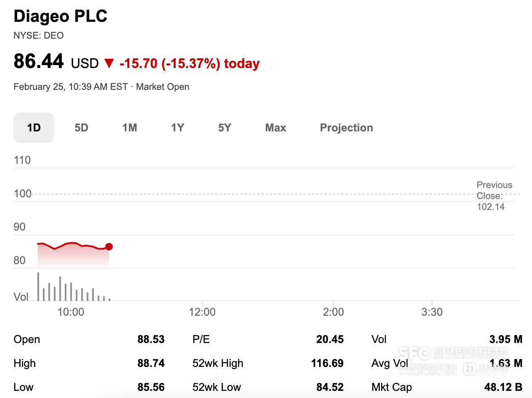Show the 1Y price history tab

[178, 128]
